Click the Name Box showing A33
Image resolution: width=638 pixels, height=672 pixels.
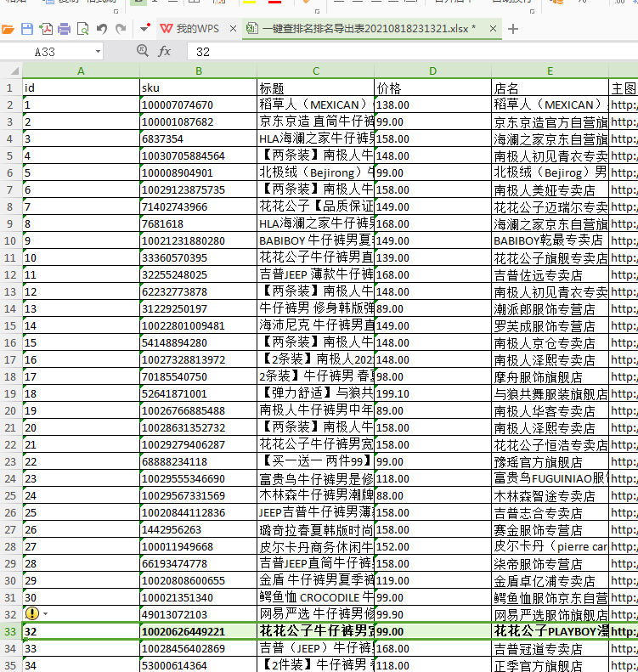pyautogui.click(x=45, y=52)
